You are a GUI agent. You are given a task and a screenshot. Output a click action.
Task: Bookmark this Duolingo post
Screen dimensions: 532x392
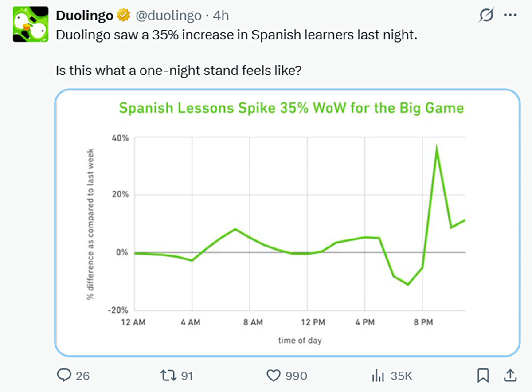(x=482, y=376)
